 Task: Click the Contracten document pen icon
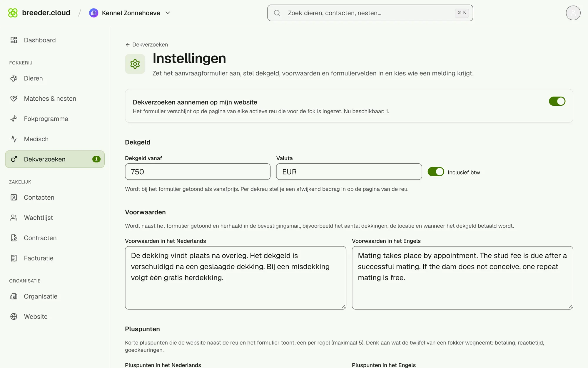(x=14, y=238)
